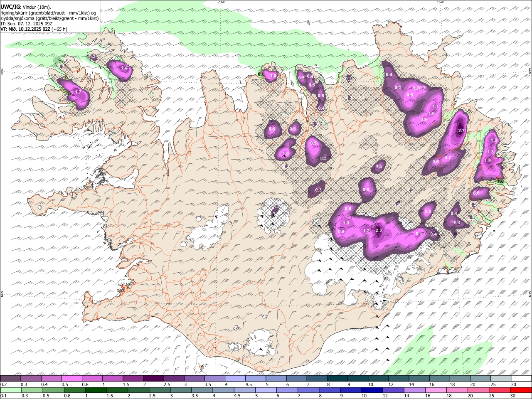
Task: Pick the light lavender upper legend swatch at 4
Action: point(235,379)
